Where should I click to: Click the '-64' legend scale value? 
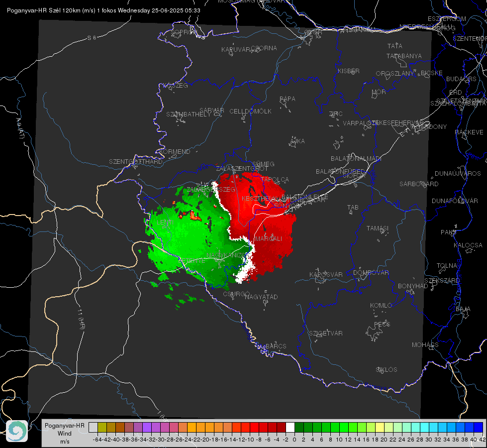tap(97, 440)
